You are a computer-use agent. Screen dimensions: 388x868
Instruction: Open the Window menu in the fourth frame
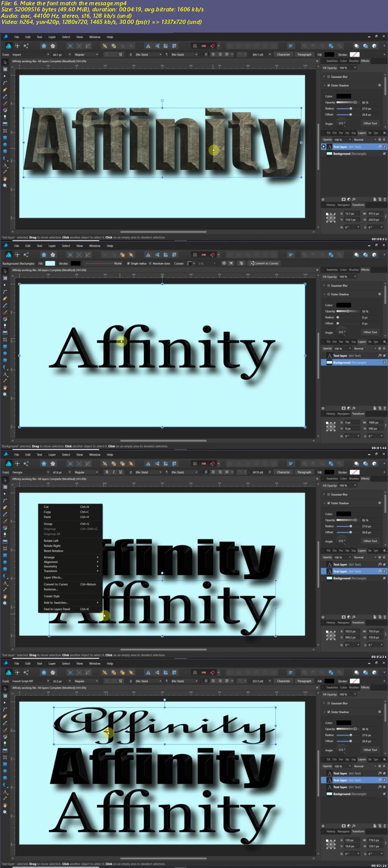click(x=95, y=663)
